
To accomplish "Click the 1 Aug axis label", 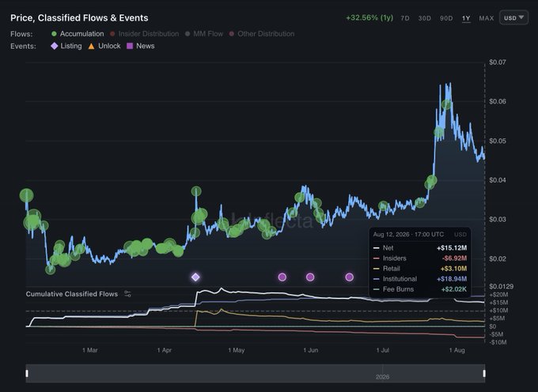I will tap(457, 350).
